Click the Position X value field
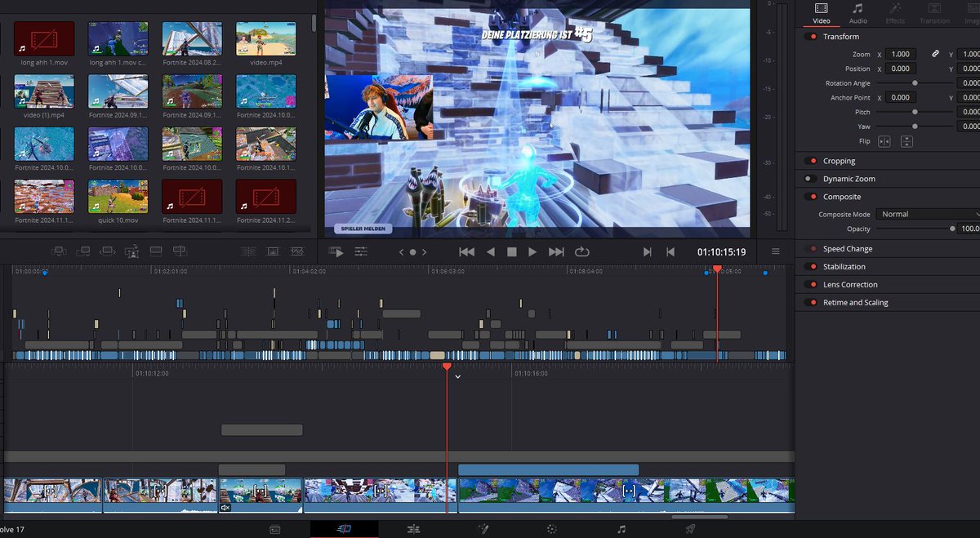The image size is (980, 538). 900,69
